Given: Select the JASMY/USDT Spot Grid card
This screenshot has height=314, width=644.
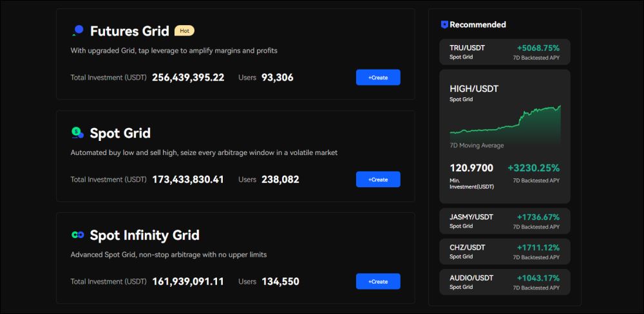Looking at the screenshot, I should (504, 221).
